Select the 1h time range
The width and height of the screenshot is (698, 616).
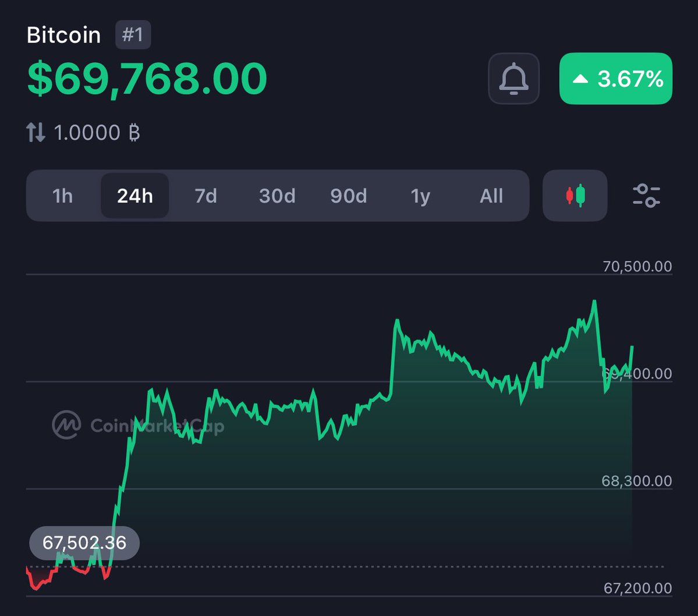[x=63, y=196]
